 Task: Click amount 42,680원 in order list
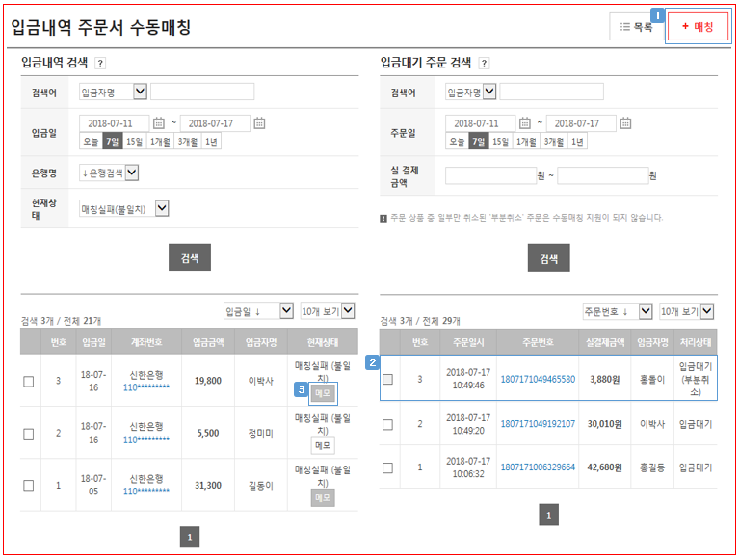click(x=605, y=467)
